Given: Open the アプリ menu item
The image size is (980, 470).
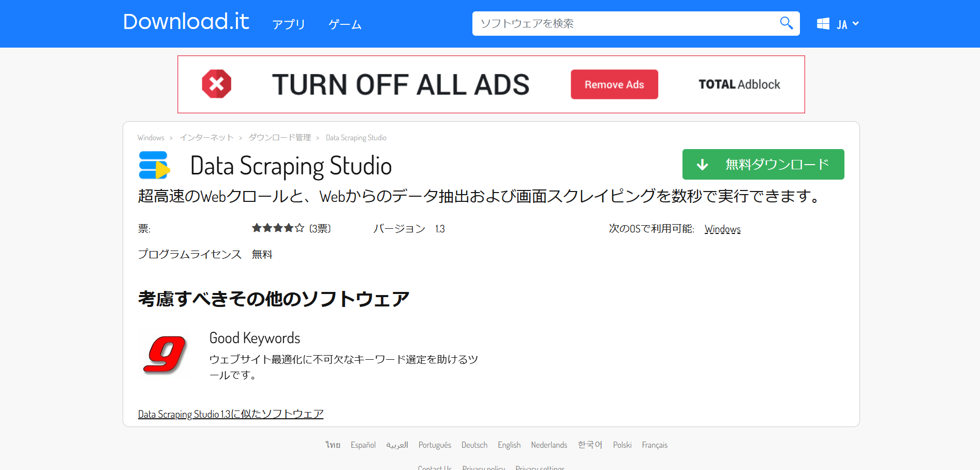Looking at the screenshot, I should [288, 24].
